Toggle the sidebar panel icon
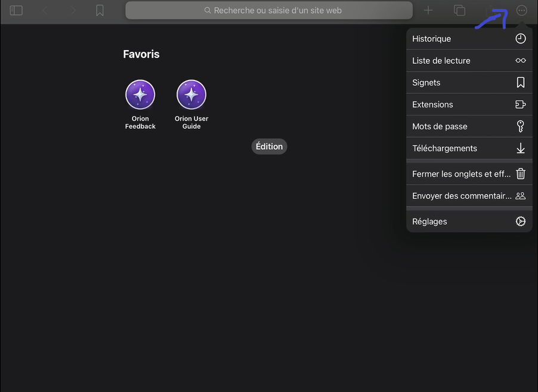 pos(16,11)
